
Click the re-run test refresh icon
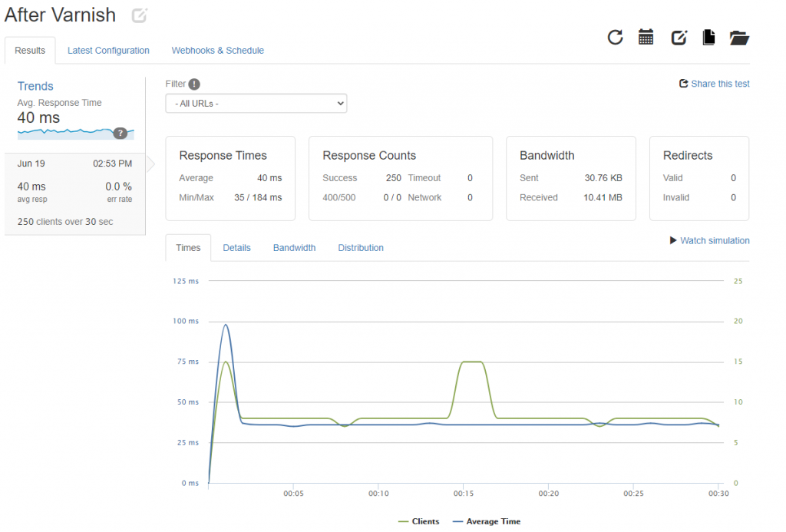pos(615,38)
